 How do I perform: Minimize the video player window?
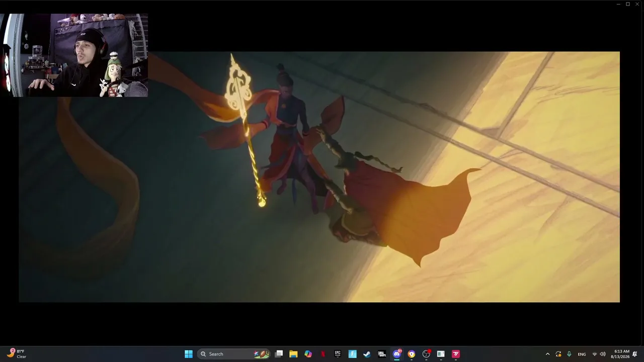pos(618,4)
